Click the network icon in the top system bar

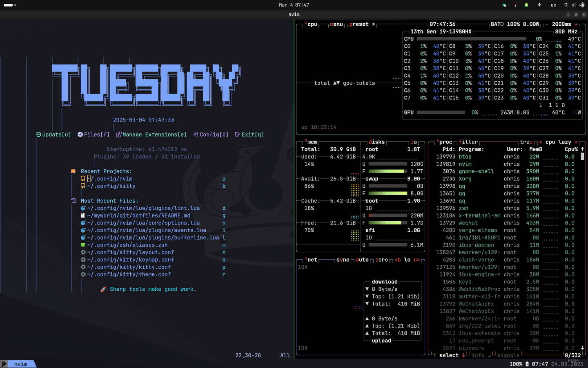(567, 5)
